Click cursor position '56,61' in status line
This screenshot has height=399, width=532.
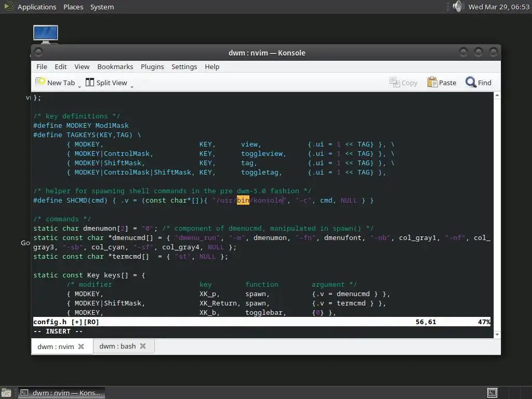point(426,322)
